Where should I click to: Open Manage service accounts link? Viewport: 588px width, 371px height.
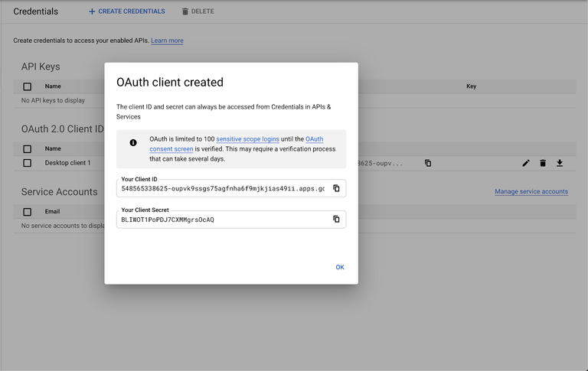pos(531,191)
